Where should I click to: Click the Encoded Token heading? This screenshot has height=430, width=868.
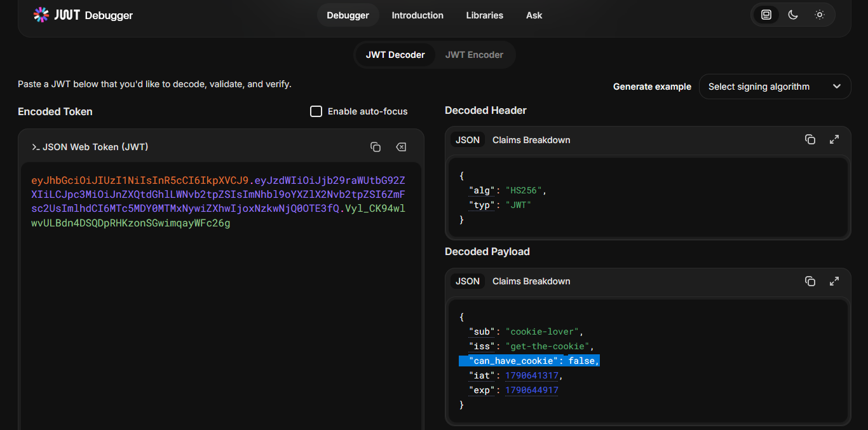point(55,111)
